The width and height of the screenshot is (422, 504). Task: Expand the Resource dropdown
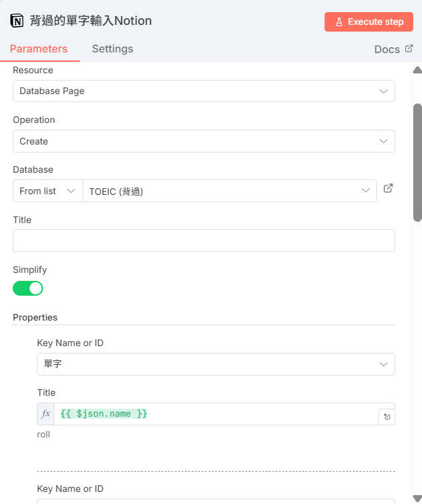point(204,91)
